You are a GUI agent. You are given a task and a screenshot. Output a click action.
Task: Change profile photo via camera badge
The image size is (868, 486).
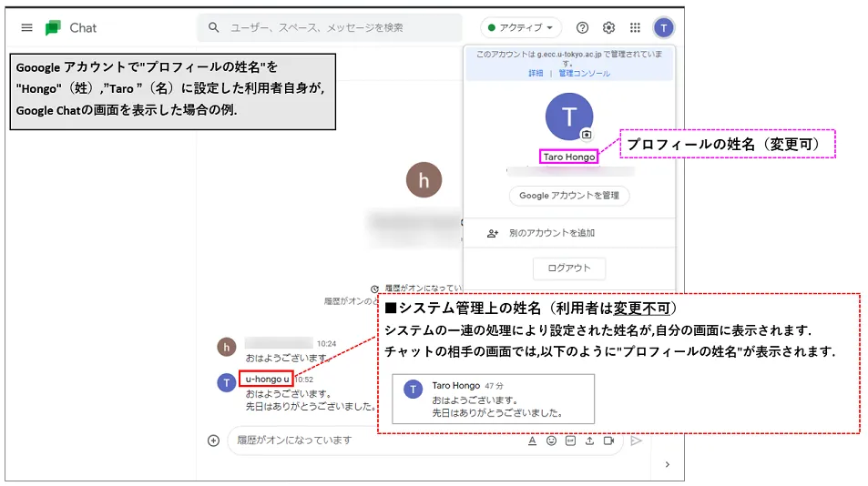coord(587,135)
